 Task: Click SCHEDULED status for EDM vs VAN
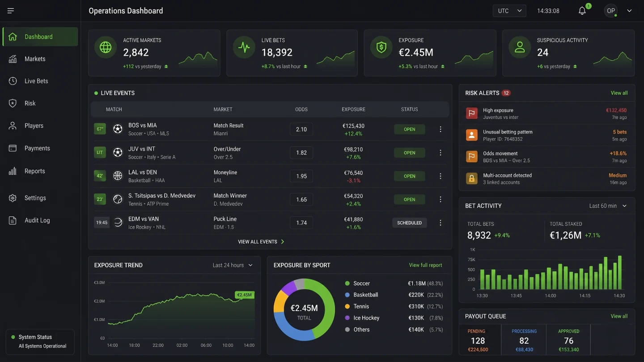pyautogui.click(x=410, y=223)
